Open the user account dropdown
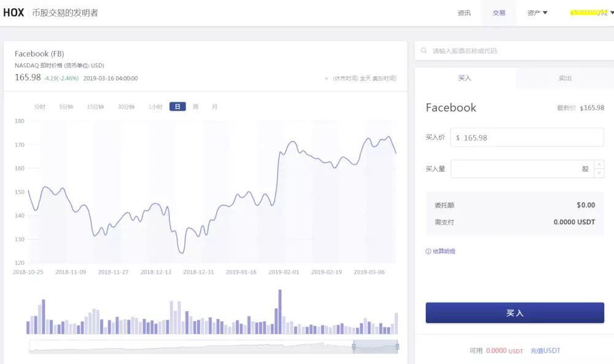The image size is (614, 364). [591, 13]
